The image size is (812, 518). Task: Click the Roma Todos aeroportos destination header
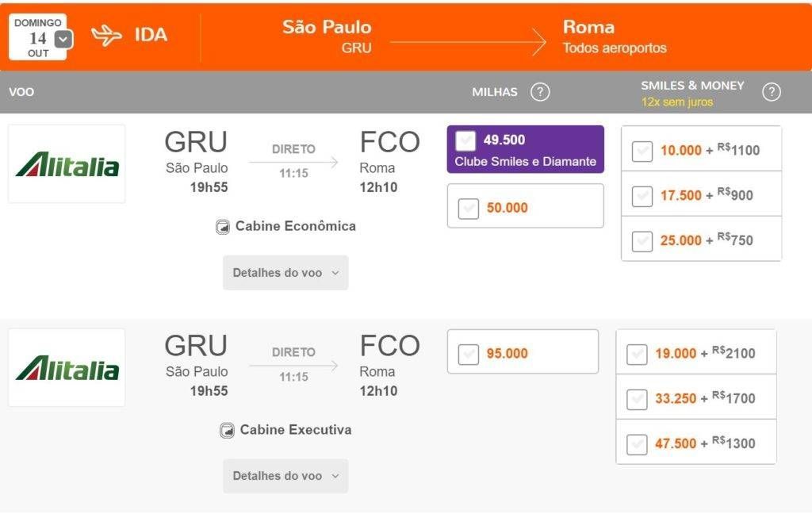point(615,36)
